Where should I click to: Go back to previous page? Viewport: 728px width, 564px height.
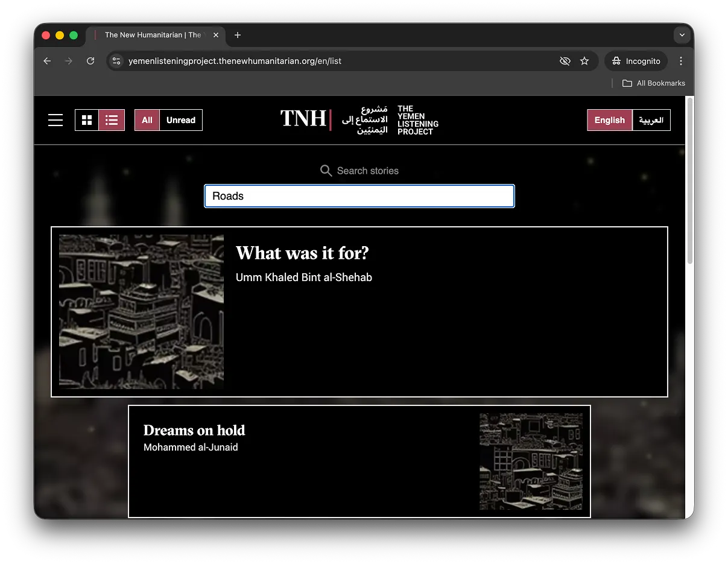pos(47,61)
